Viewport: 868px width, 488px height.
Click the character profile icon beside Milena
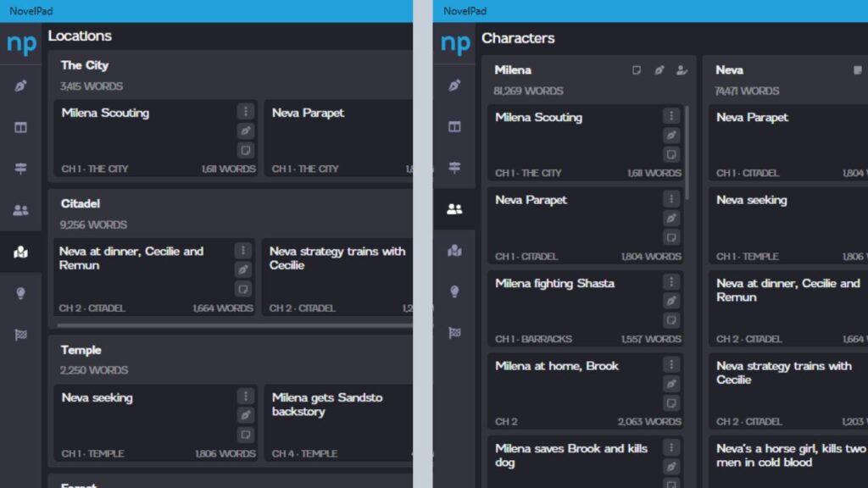682,70
